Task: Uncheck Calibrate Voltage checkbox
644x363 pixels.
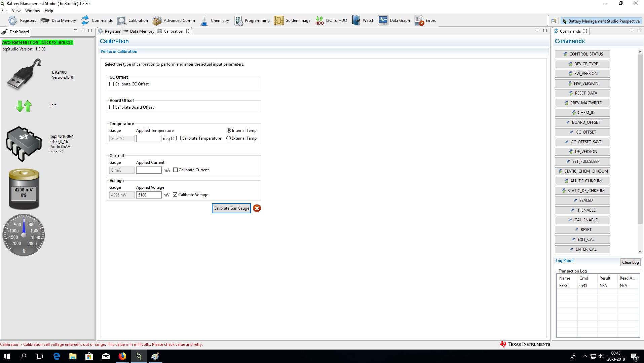Action: (x=175, y=195)
